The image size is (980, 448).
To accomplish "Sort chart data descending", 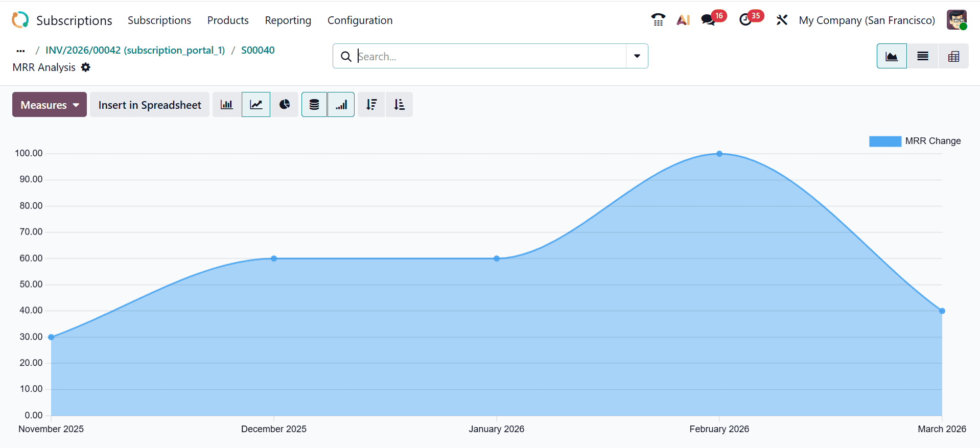I will coord(371,105).
